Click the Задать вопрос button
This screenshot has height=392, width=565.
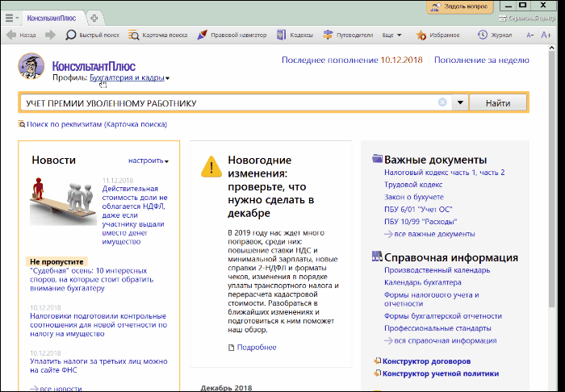[460, 6]
